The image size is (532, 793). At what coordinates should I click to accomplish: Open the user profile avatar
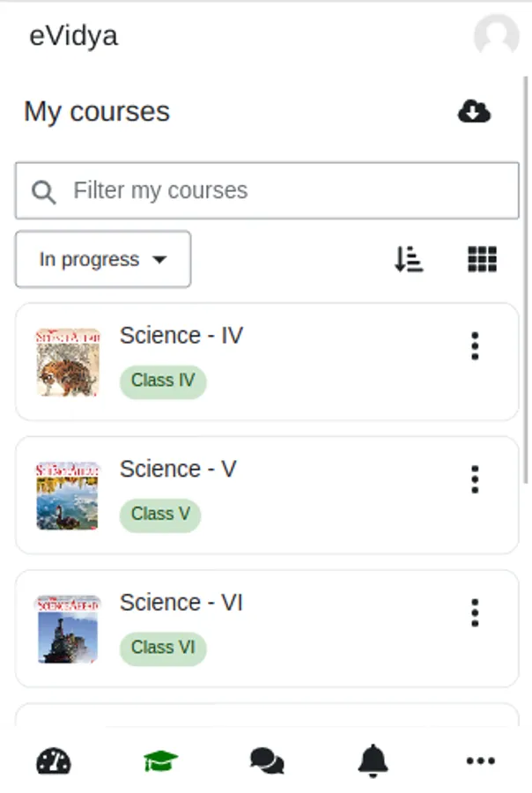pyautogui.click(x=496, y=36)
